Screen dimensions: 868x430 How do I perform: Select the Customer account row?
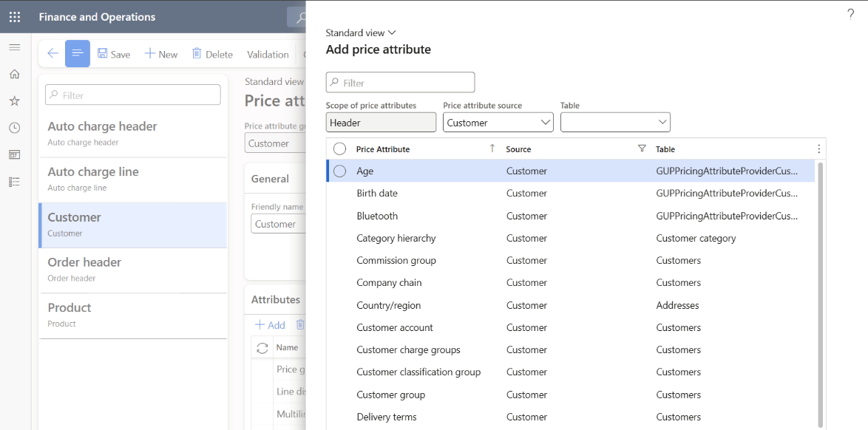(x=570, y=327)
